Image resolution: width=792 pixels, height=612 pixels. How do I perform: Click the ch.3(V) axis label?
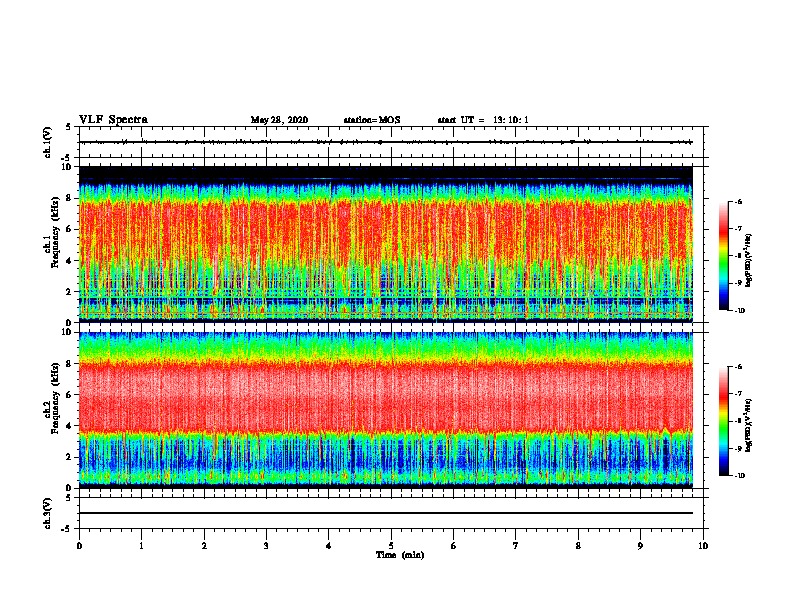point(48,513)
